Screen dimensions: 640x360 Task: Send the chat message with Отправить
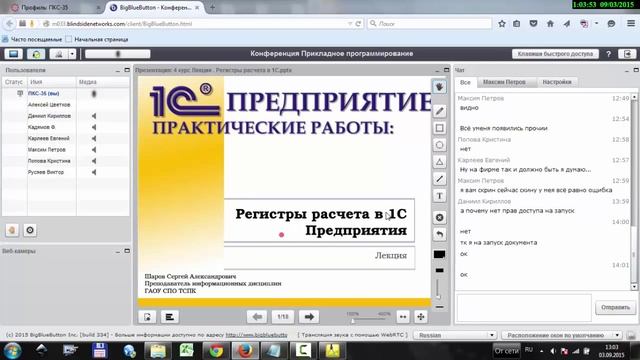click(615, 307)
